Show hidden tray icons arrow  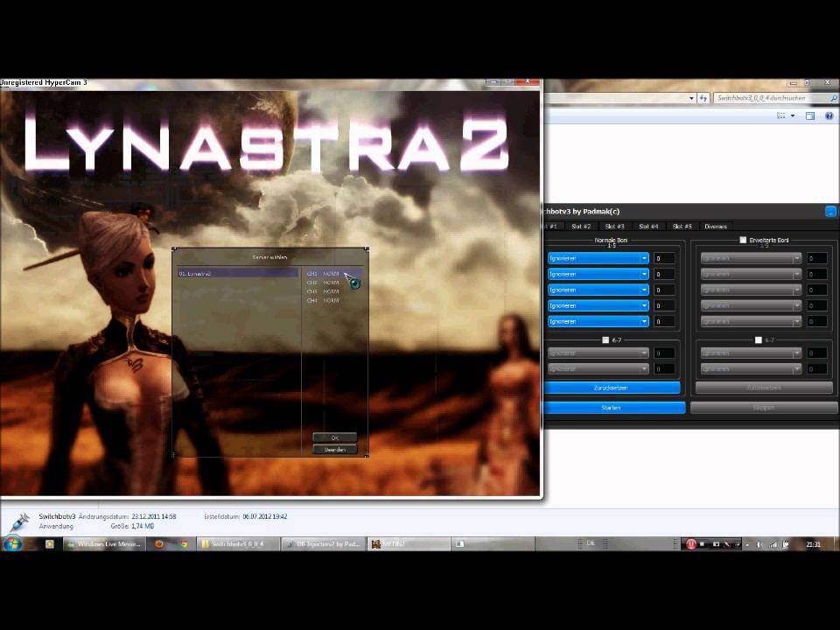[x=747, y=544]
